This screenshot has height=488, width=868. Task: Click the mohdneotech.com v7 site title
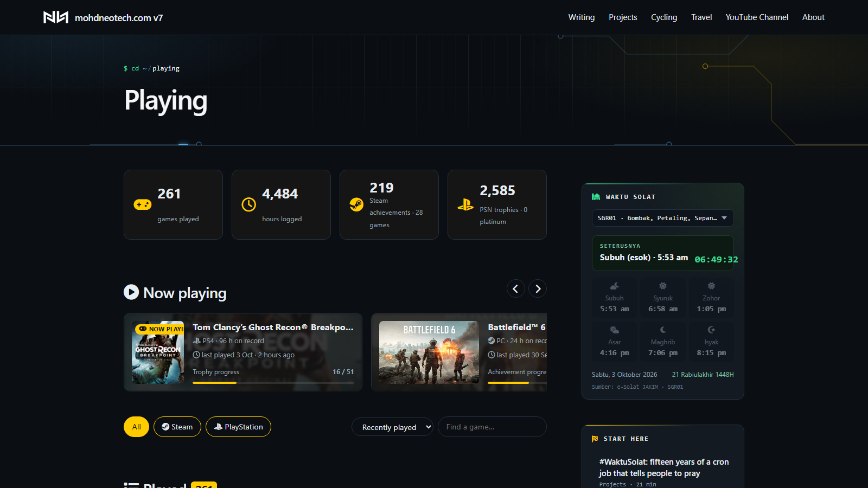pyautogui.click(x=119, y=18)
